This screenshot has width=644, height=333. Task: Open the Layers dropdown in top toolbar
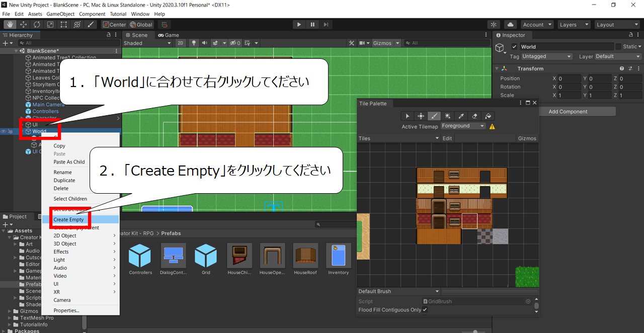click(574, 25)
